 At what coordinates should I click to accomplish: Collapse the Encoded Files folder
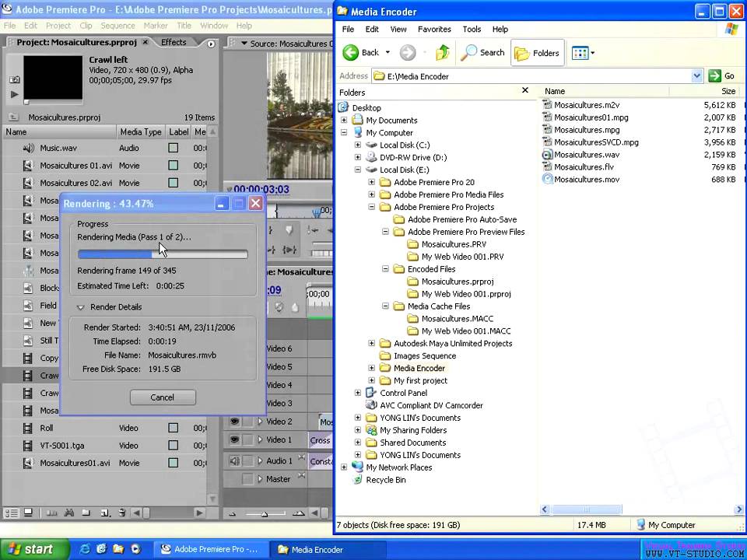(x=385, y=268)
